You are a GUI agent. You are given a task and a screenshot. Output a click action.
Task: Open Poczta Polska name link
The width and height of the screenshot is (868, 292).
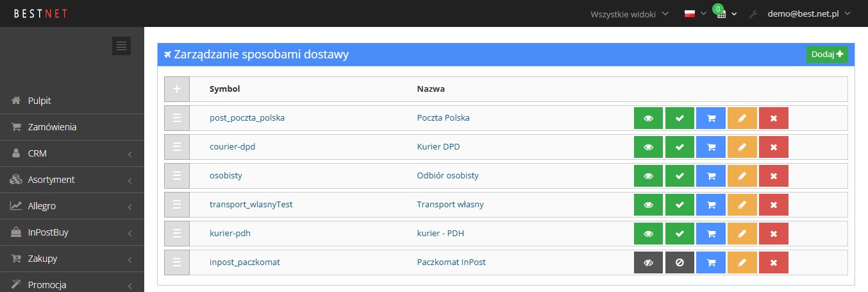[x=443, y=118]
